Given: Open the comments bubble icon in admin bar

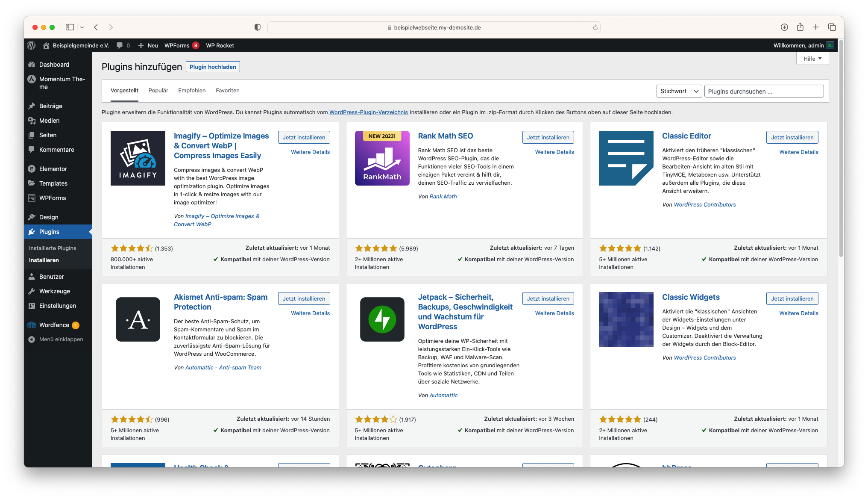Looking at the screenshot, I should [x=120, y=45].
